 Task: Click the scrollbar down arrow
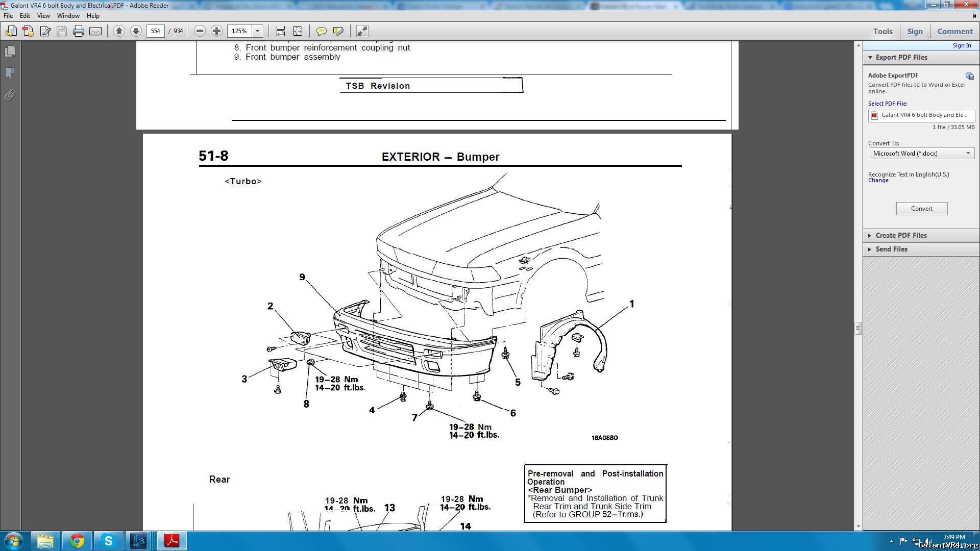(x=858, y=526)
